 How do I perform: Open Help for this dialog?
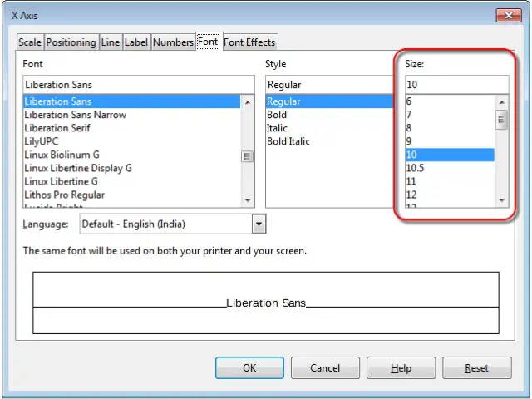(x=401, y=367)
